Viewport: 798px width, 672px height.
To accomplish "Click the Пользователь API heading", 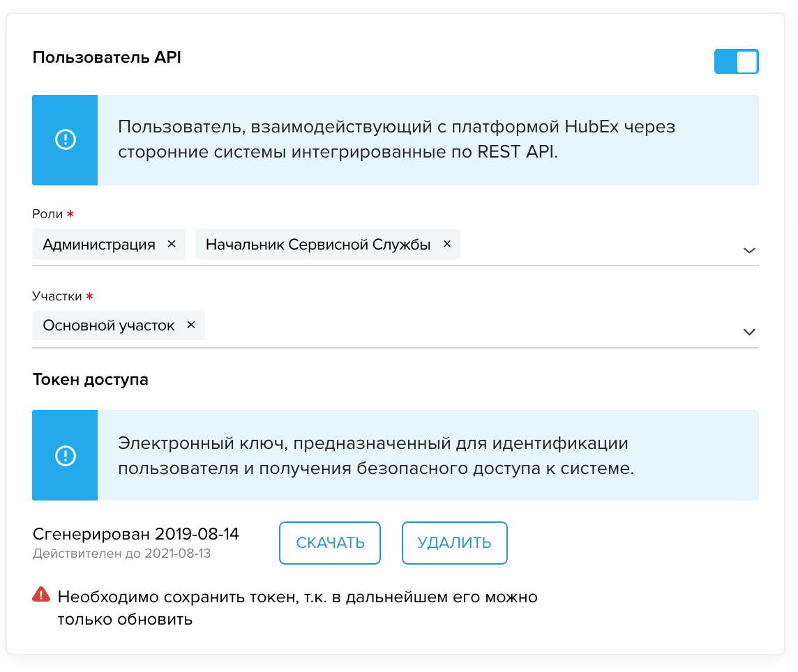I will (x=107, y=57).
